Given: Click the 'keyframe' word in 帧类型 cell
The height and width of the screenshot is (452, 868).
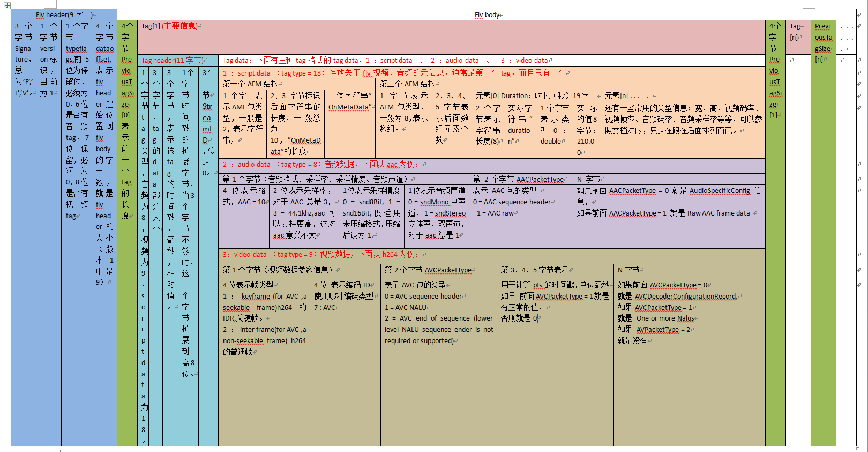Looking at the screenshot, I should pos(256,297).
